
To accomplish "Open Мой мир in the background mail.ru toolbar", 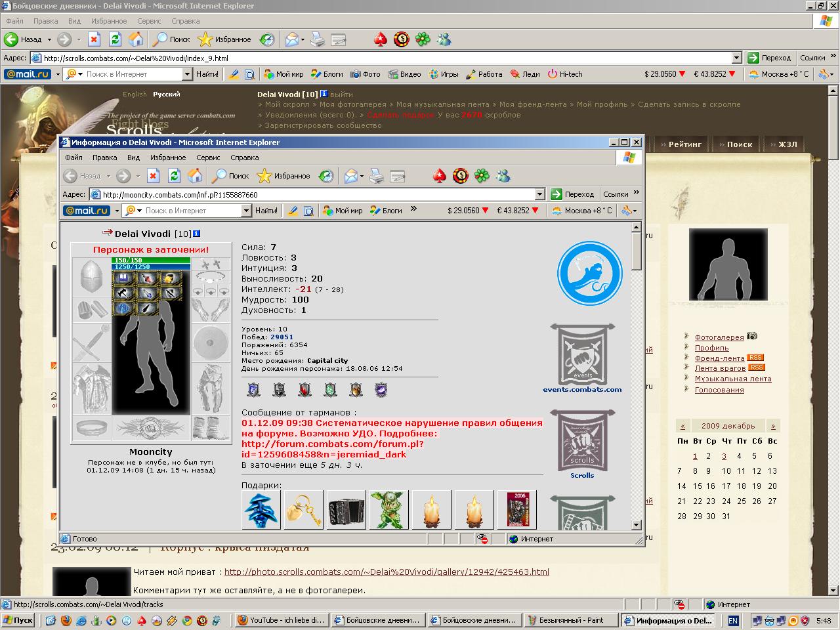I will (x=284, y=74).
